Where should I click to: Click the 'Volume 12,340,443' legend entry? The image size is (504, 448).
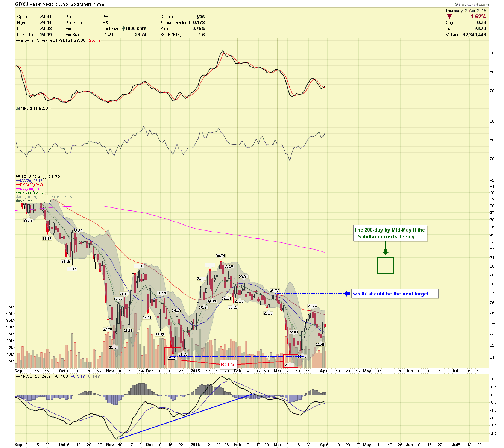36,201
